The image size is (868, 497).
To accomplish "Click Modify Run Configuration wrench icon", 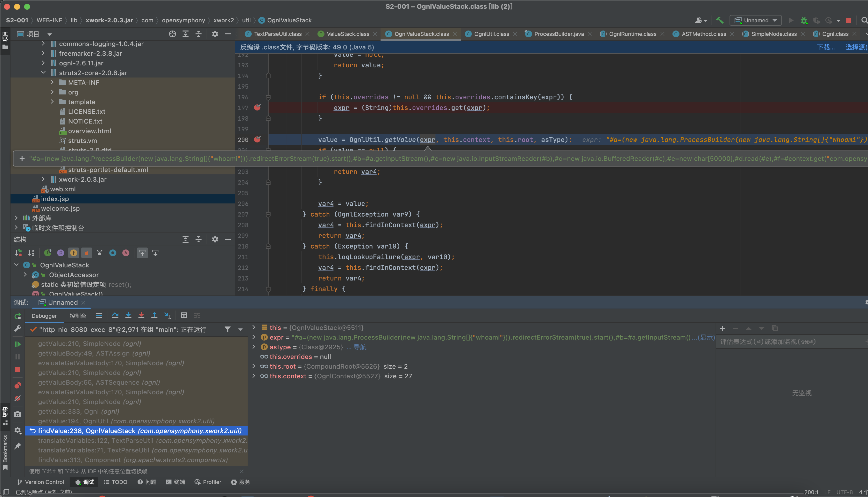I will click(18, 328).
